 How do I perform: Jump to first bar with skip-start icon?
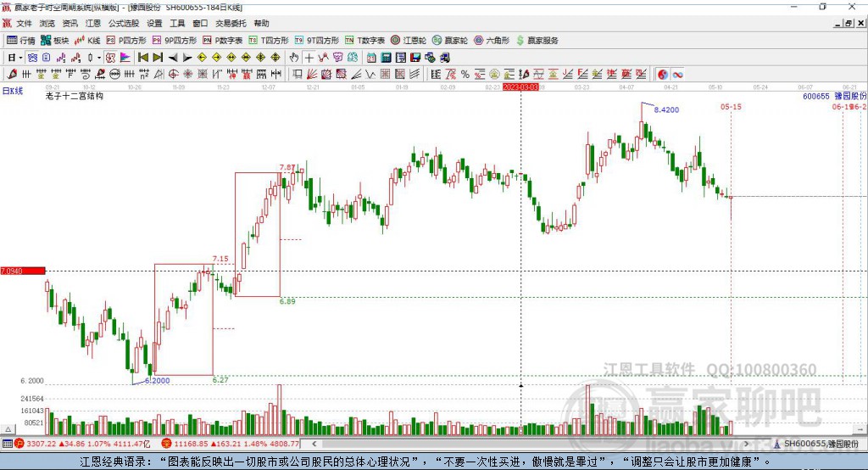pos(142,58)
